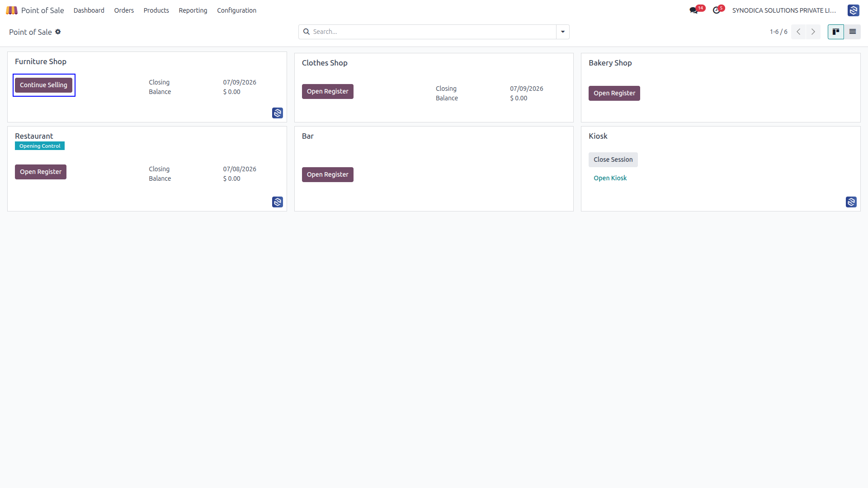Open the company switcher SYNODICA SOLUTIONS
Screen dimensions: 868x488
point(784,10)
